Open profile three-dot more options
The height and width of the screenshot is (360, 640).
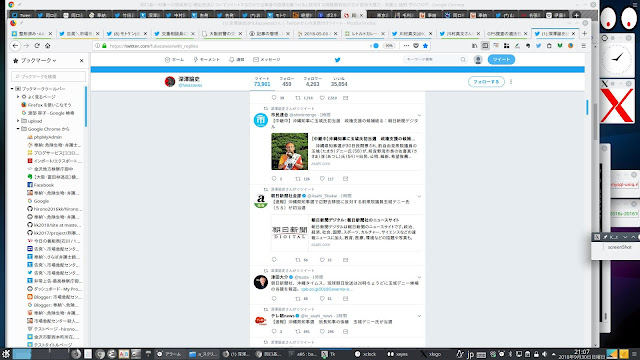tap(511, 82)
